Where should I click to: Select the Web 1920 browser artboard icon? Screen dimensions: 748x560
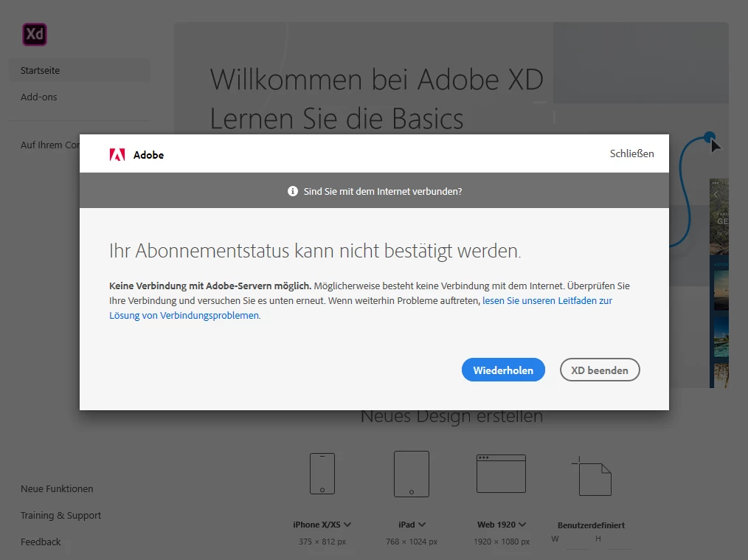[x=501, y=474]
